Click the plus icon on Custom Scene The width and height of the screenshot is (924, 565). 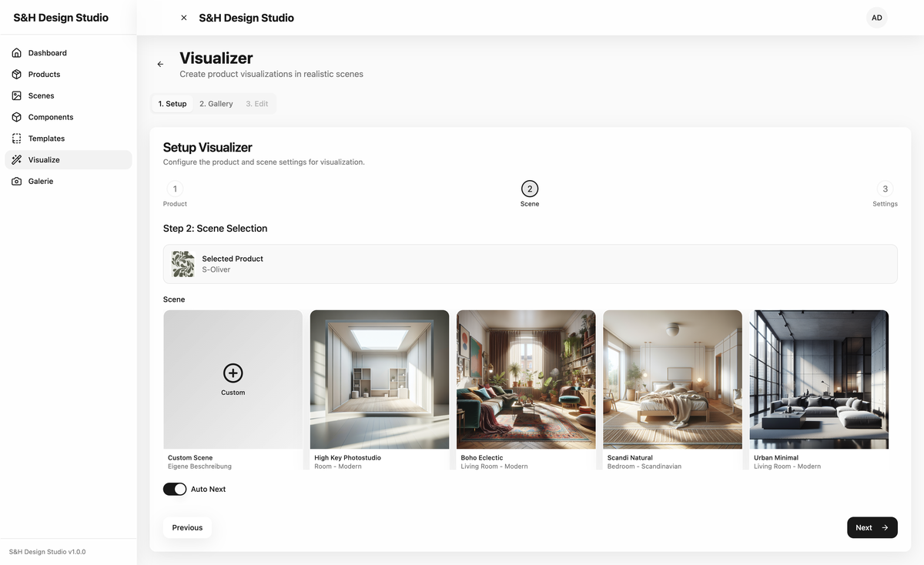click(233, 373)
